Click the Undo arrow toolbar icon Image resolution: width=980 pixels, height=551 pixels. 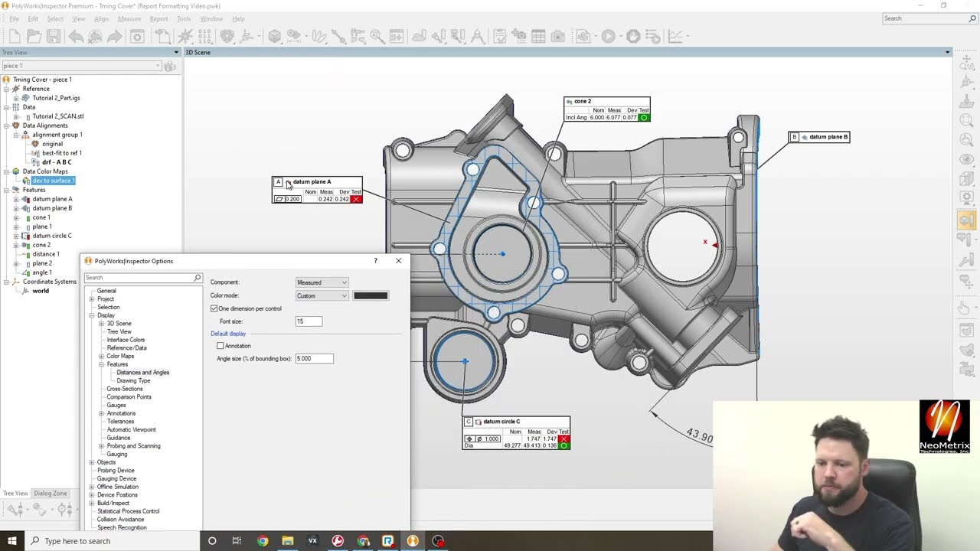(x=76, y=36)
